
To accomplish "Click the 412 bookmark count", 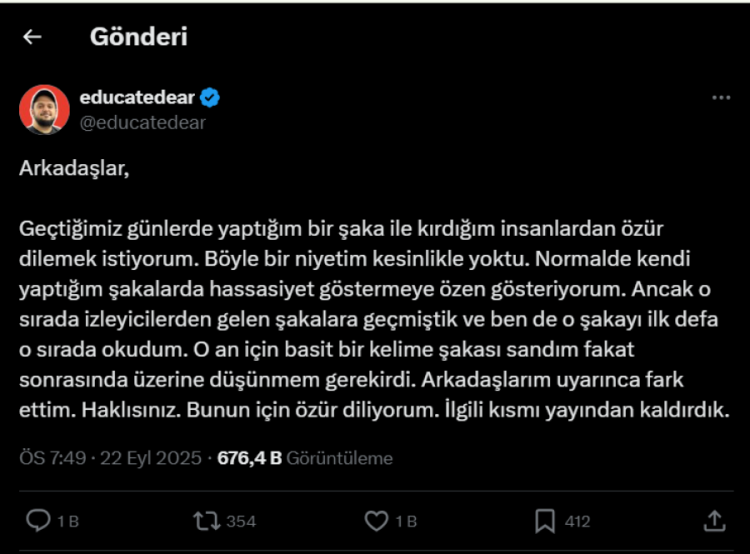I will click(577, 521).
